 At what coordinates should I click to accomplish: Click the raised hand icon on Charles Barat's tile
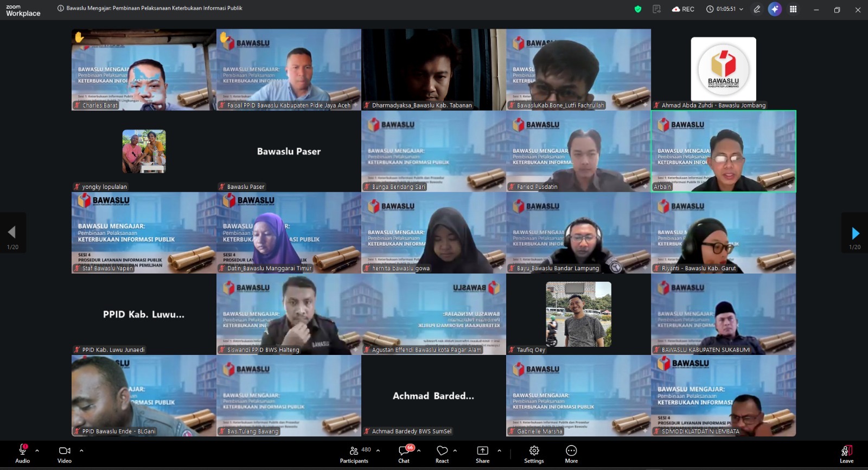pyautogui.click(x=79, y=37)
